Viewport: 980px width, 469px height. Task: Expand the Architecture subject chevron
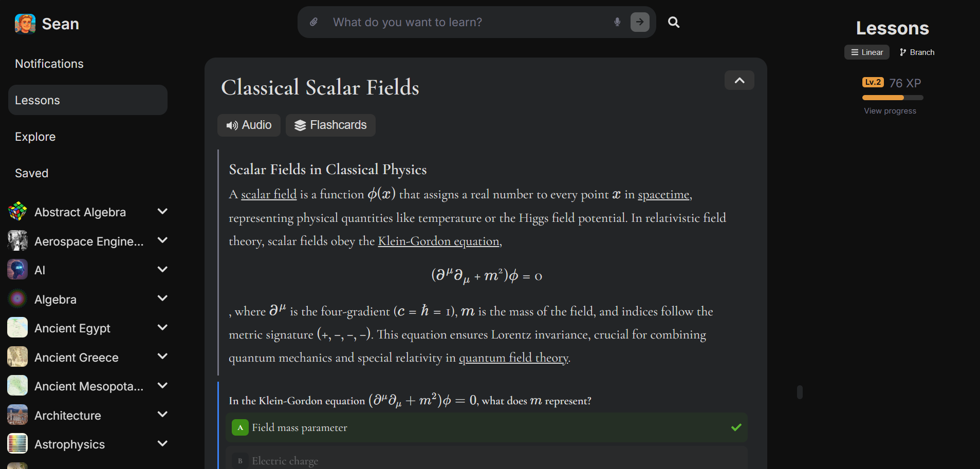pyautogui.click(x=162, y=415)
